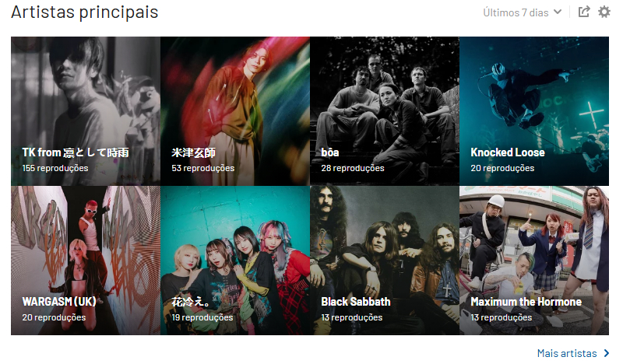Select the Knocked Loose artist image
The width and height of the screenshot is (623, 364).
(x=534, y=111)
